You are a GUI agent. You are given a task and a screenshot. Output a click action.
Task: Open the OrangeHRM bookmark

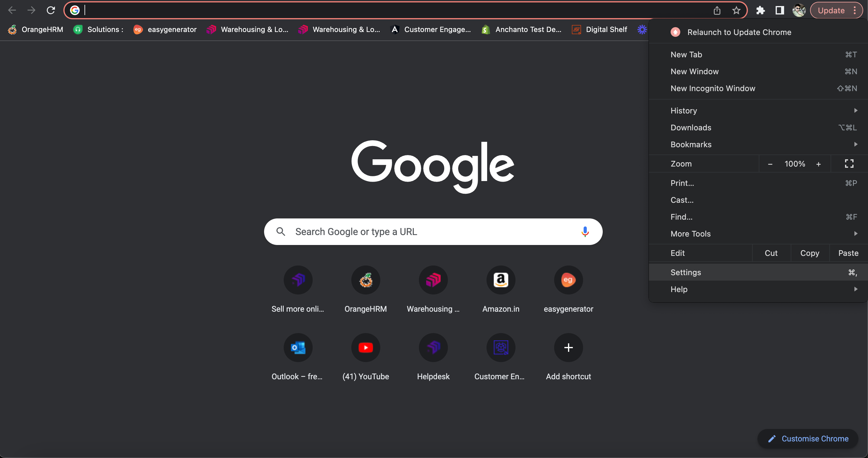(x=35, y=30)
